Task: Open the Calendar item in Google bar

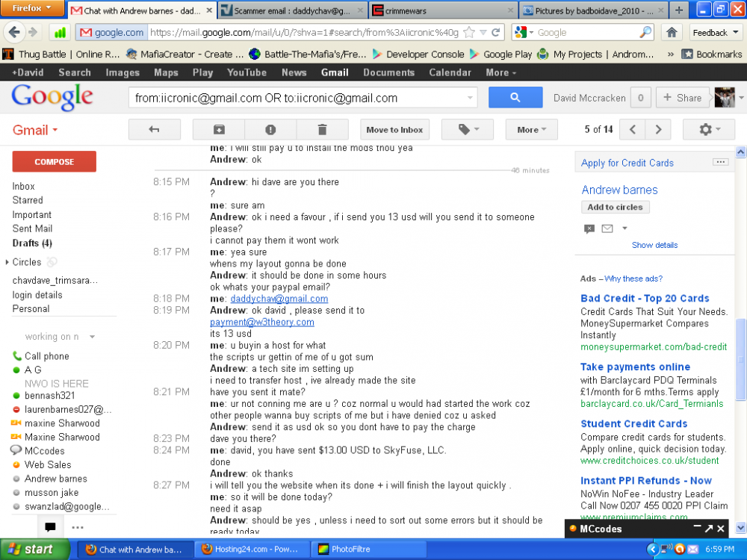Action: point(450,72)
